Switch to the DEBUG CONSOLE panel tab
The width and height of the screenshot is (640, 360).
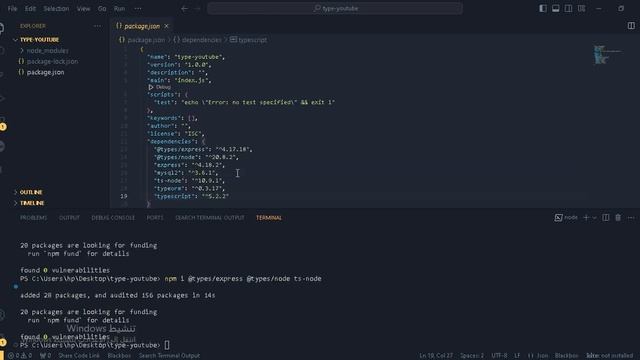(113, 218)
